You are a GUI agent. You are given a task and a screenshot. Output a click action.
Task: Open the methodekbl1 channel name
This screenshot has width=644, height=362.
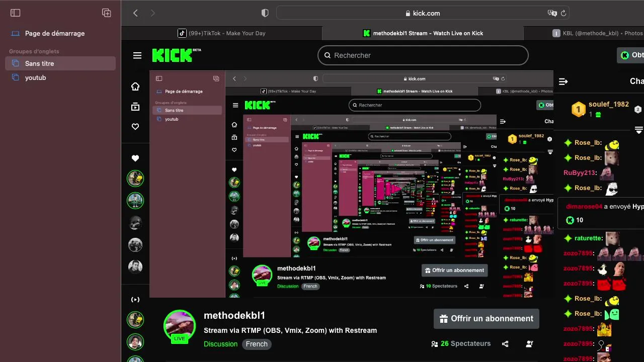[x=234, y=315]
